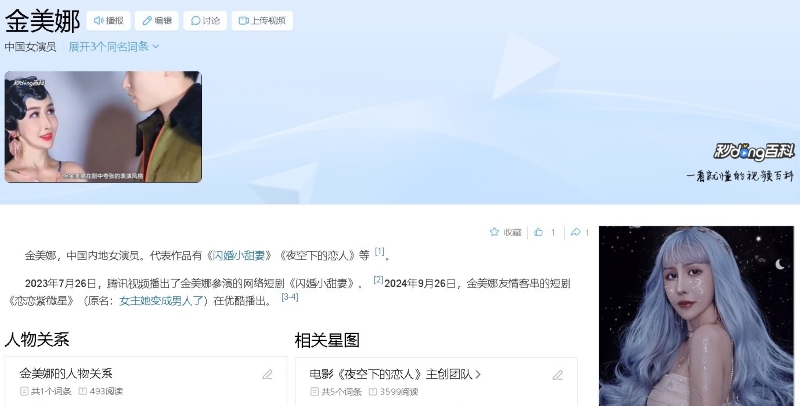Image resolution: width=800 pixels, height=406 pixels.
Task: Click reference citation [2]
Action: tap(378, 280)
